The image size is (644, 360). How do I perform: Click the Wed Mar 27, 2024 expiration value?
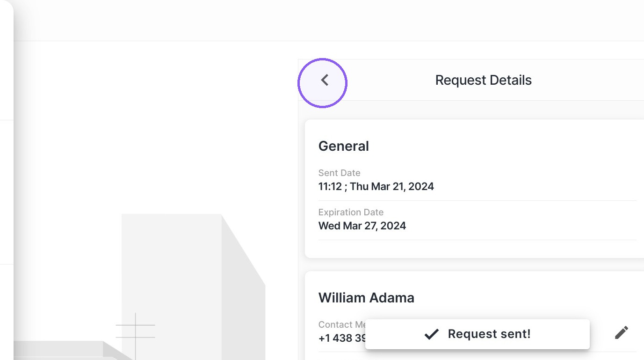[362, 226]
